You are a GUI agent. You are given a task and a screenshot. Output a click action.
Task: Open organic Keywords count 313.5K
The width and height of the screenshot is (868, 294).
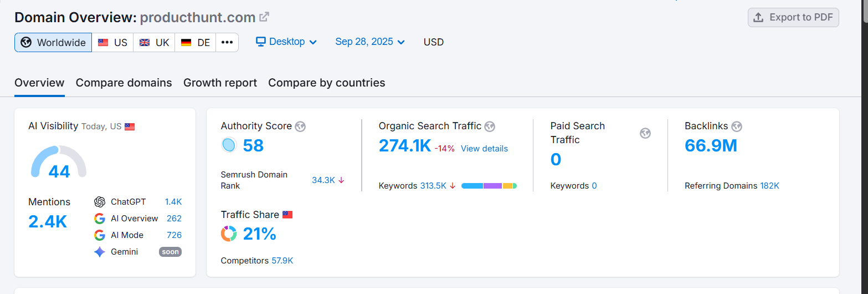point(433,186)
